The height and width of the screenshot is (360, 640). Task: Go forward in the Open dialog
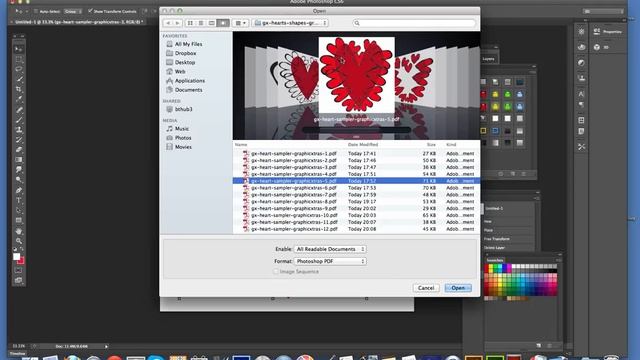pos(177,23)
